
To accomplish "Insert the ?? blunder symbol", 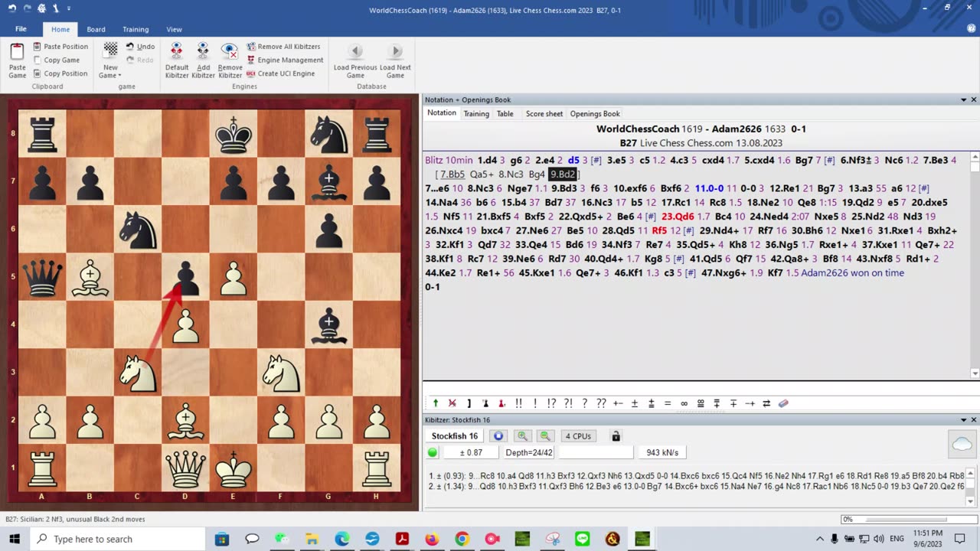I will (601, 403).
